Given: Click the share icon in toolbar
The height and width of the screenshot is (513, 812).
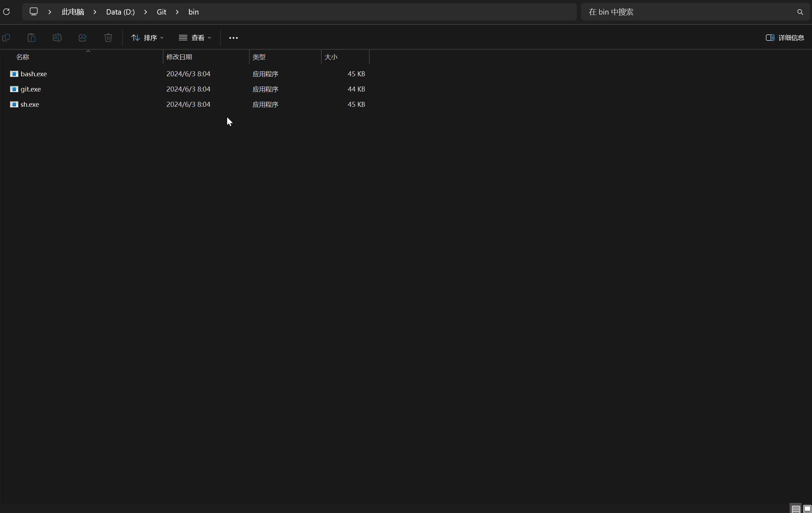Looking at the screenshot, I should click(83, 38).
